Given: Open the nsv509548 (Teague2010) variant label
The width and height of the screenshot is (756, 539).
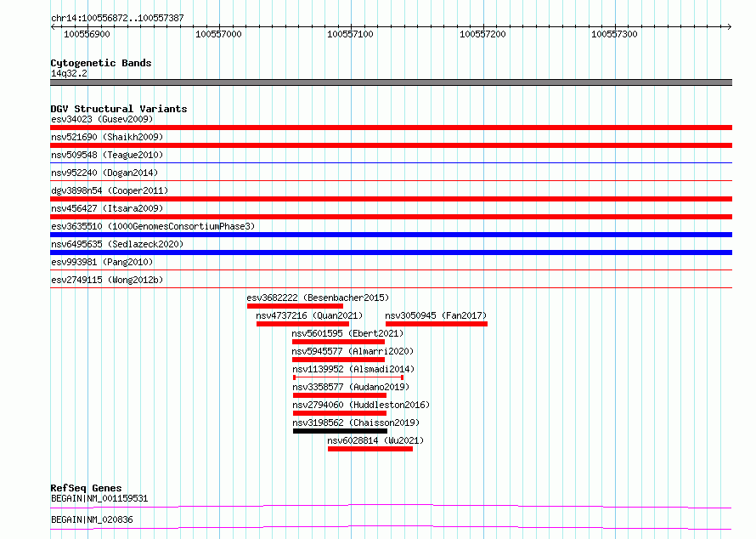Looking at the screenshot, I should (x=107, y=155).
